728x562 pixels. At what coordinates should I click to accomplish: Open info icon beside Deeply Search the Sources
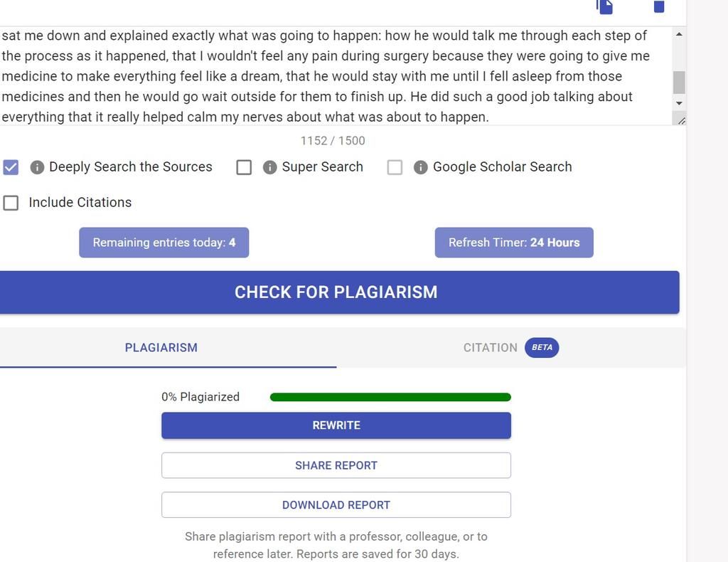pos(37,167)
